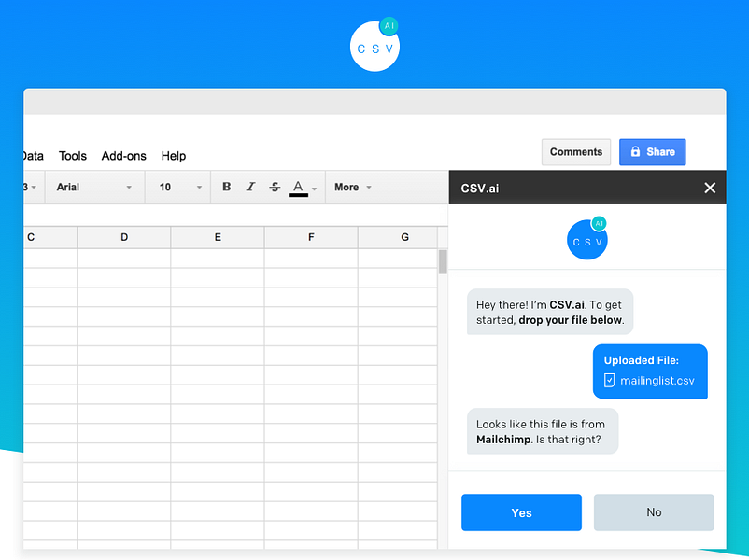Screen dimensions: 749x560
Task: Open the Arial font family dropdown
Action: 93,187
